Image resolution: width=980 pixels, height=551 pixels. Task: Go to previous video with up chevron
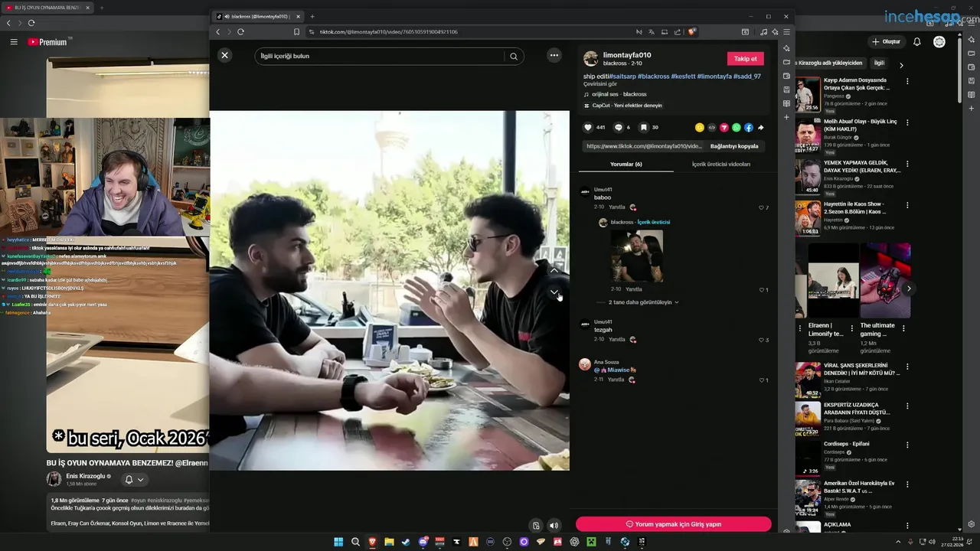coord(554,270)
